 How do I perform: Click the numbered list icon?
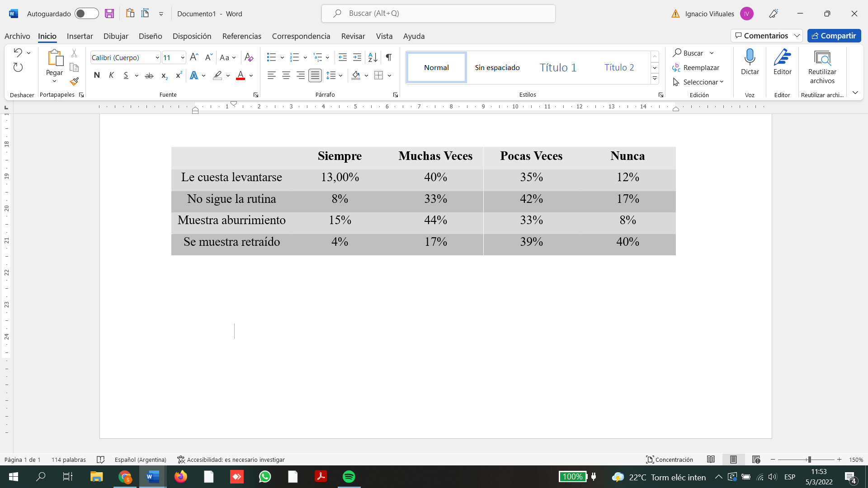pos(294,57)
